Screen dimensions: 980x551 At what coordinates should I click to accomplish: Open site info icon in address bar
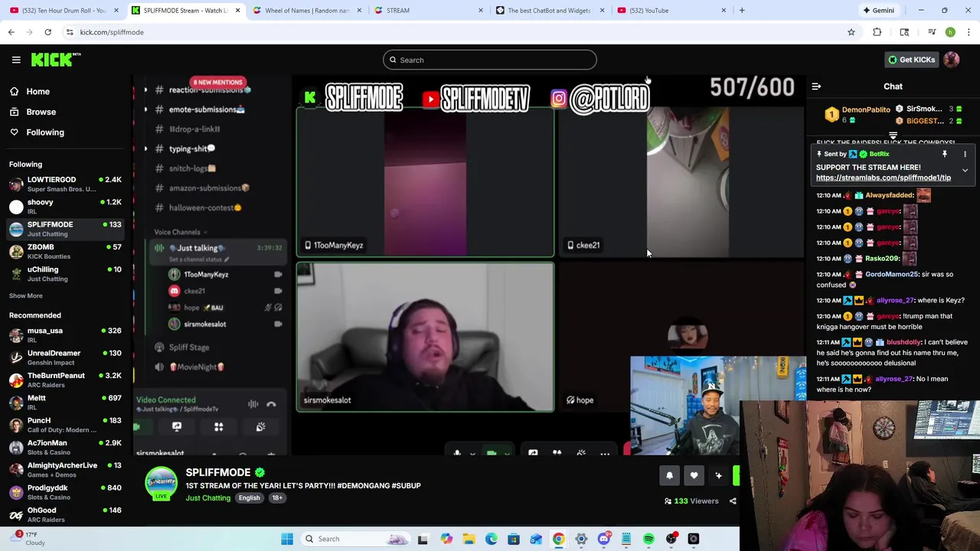[70, 32]
